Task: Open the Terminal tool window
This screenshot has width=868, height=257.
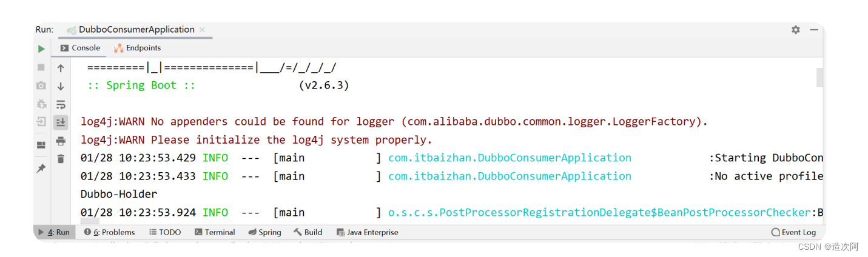Action: (x=215, y=232)
